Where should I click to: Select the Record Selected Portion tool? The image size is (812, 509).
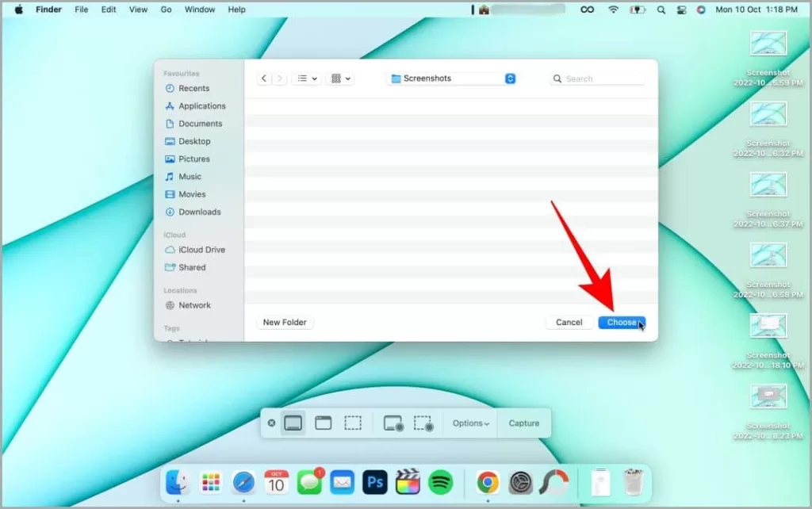(424, 423)
